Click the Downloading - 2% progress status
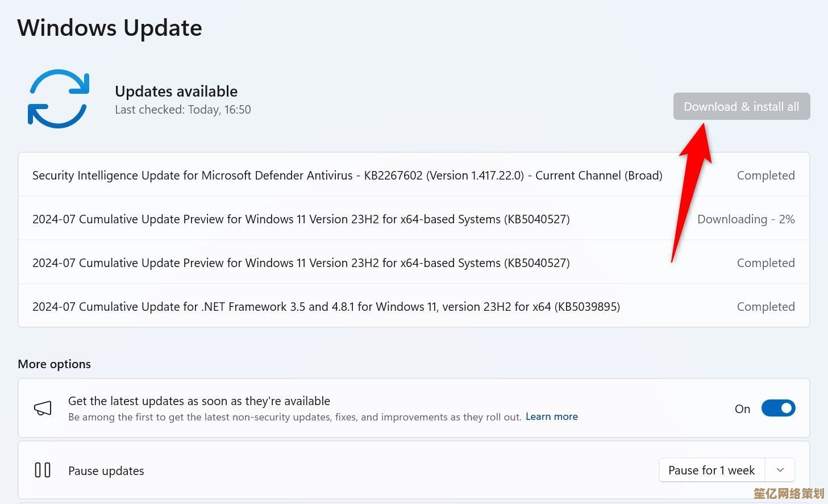828x504 pixels. (746, 219)
